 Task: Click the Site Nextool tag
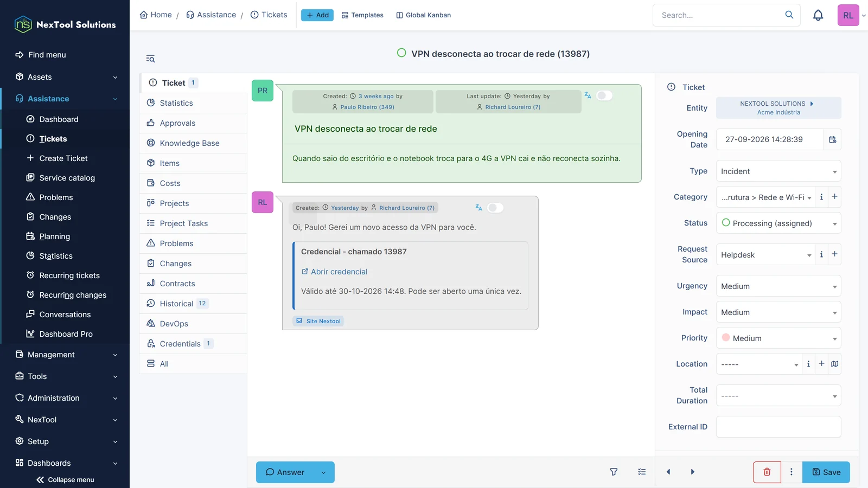tap(318, 321)
